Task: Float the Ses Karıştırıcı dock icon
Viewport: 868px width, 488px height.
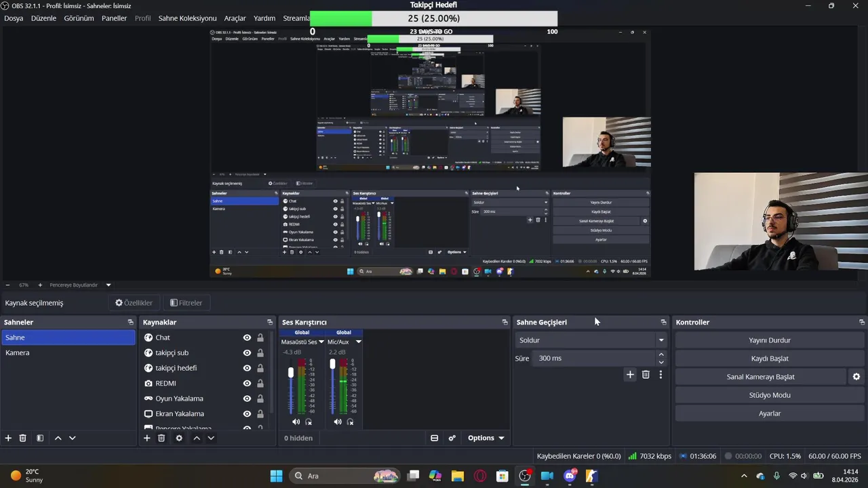Action: (x=505, y=322)
